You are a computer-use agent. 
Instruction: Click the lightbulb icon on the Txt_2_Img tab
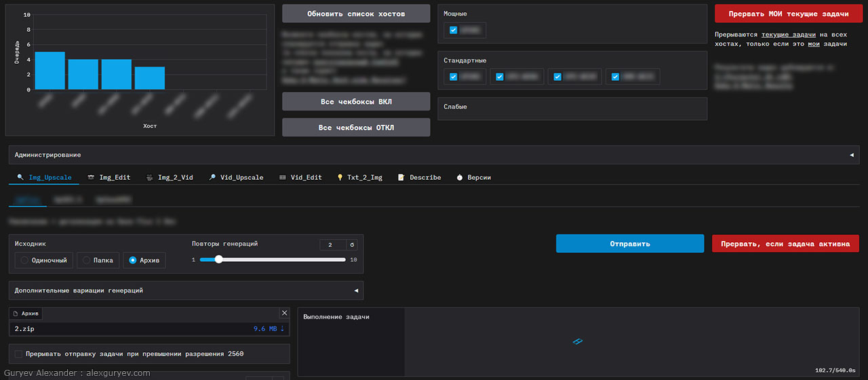tap(340, 177)
